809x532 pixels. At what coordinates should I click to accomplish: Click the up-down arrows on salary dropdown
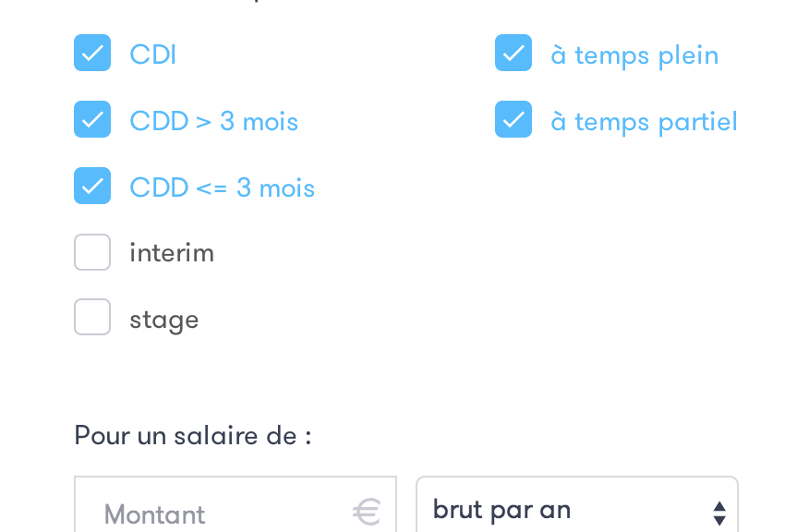pos(719,513)
